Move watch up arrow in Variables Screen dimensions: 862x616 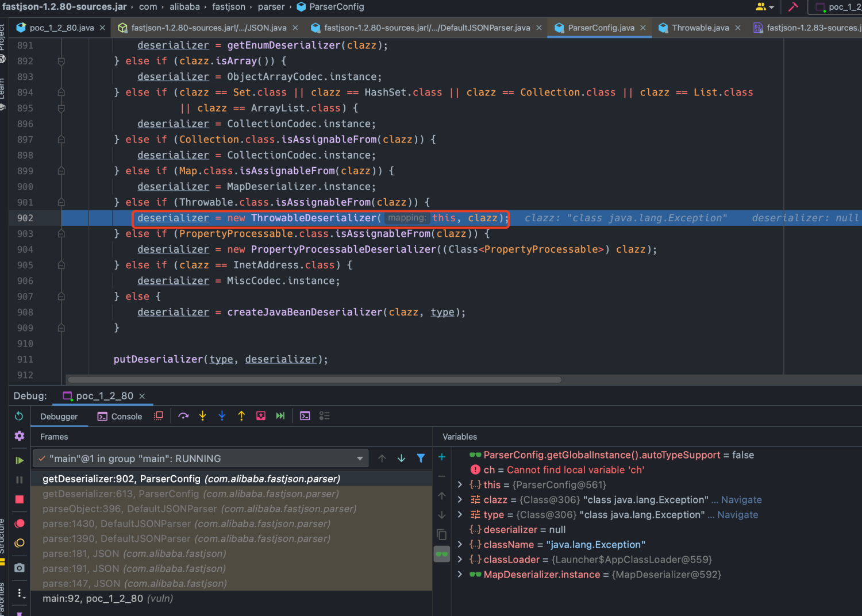pos(442,496)
